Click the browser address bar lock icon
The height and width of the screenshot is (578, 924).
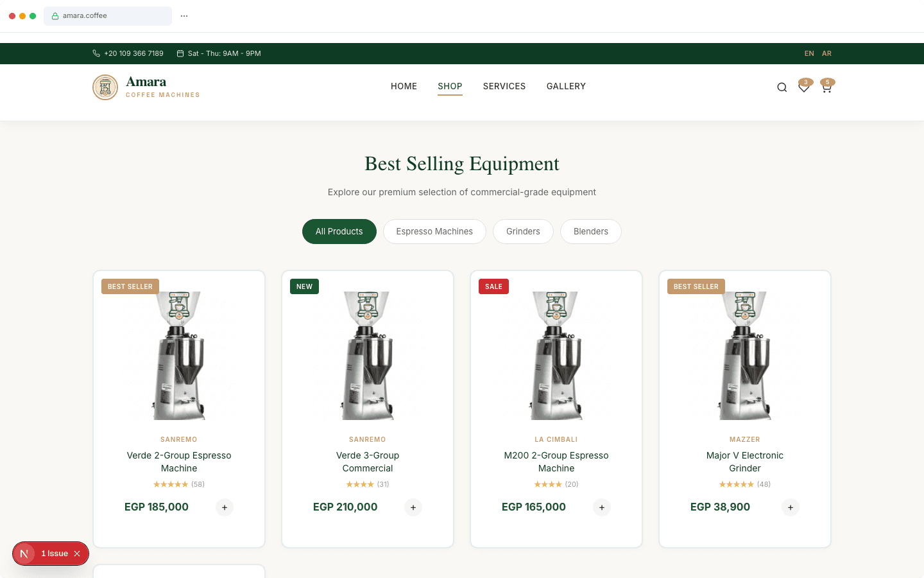point(55,16)
